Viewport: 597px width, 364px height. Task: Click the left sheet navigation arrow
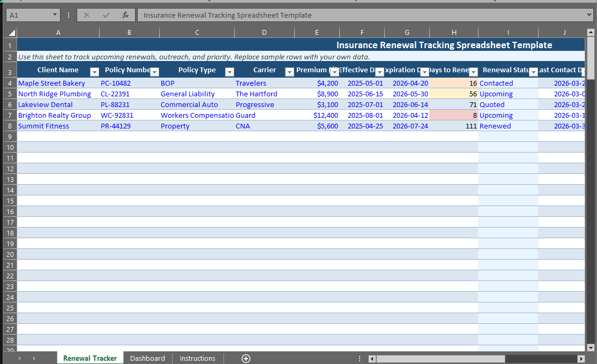(20, 358)
